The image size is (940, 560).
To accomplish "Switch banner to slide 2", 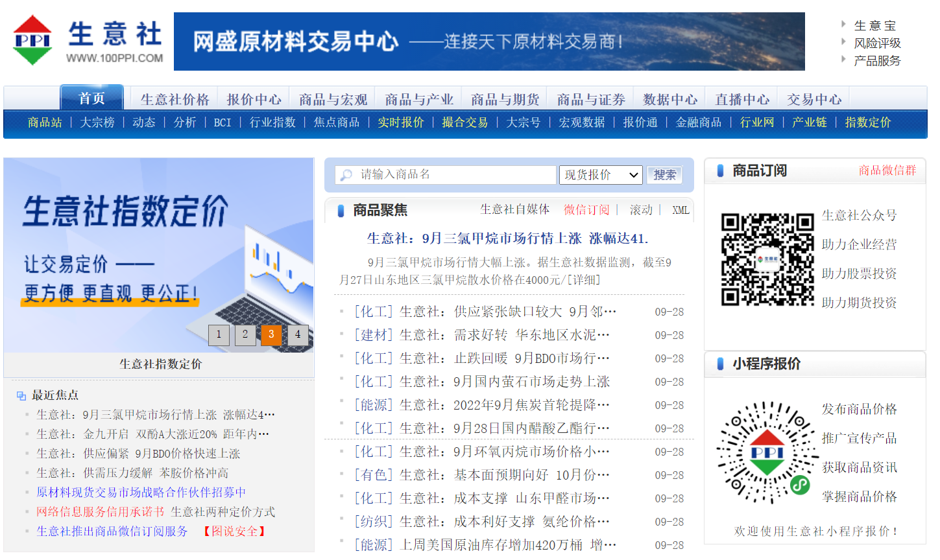I will 245,334.
